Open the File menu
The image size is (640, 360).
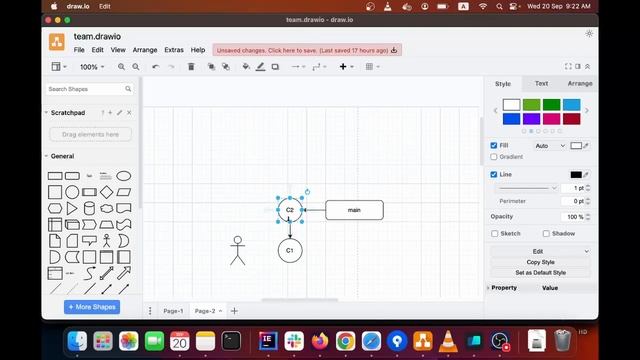click(79, 50)
